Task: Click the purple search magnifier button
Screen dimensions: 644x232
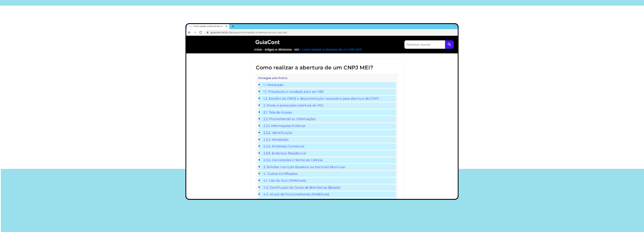Action: point(449,44)
